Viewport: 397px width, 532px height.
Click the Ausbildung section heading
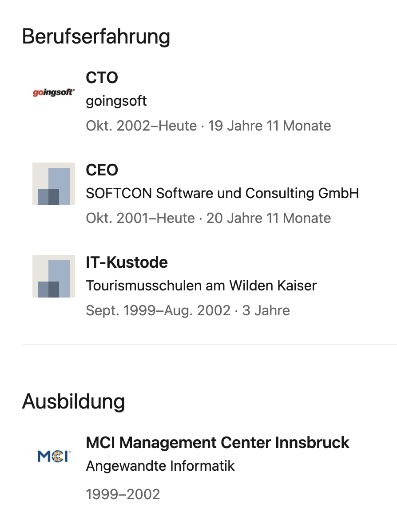[x=74, y=401]
